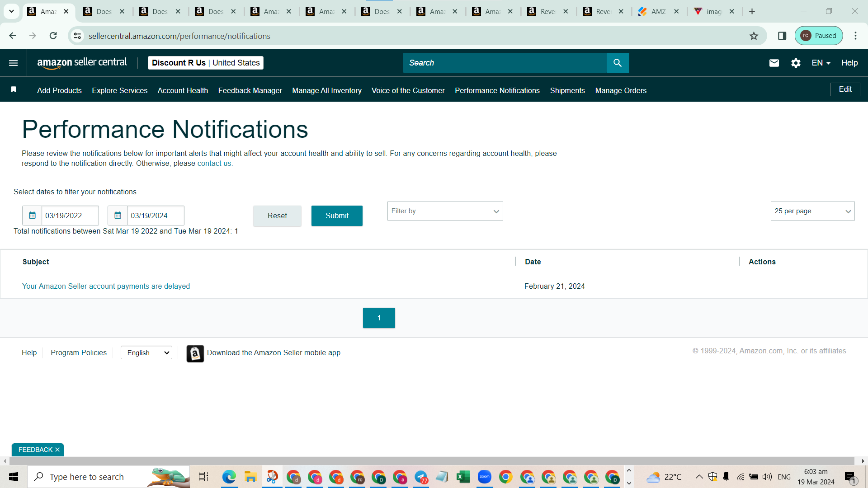Open the Discount R Us account switcher
The width and height of the screenshot is (868, 488).
pyautogui.click(x=206, y=63)
